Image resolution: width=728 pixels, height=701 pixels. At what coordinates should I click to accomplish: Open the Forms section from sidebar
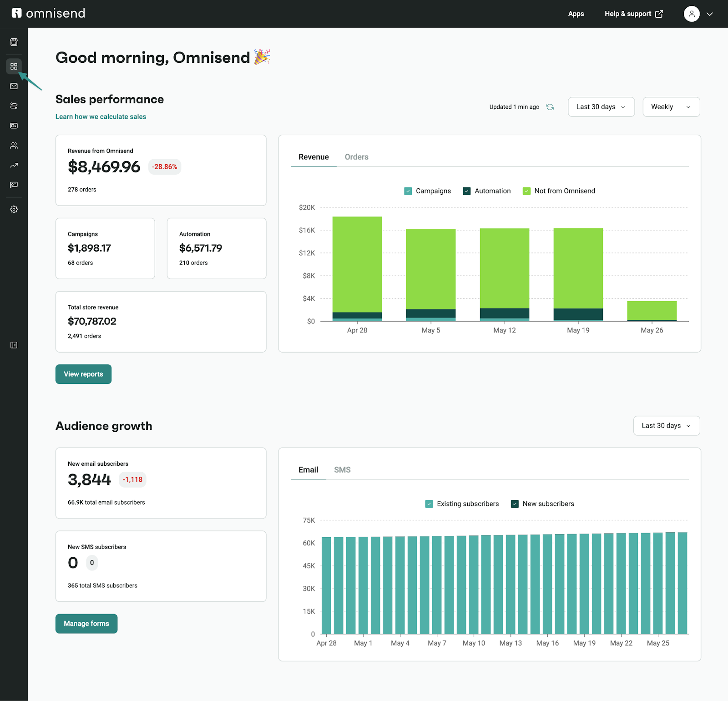[14, 126]
